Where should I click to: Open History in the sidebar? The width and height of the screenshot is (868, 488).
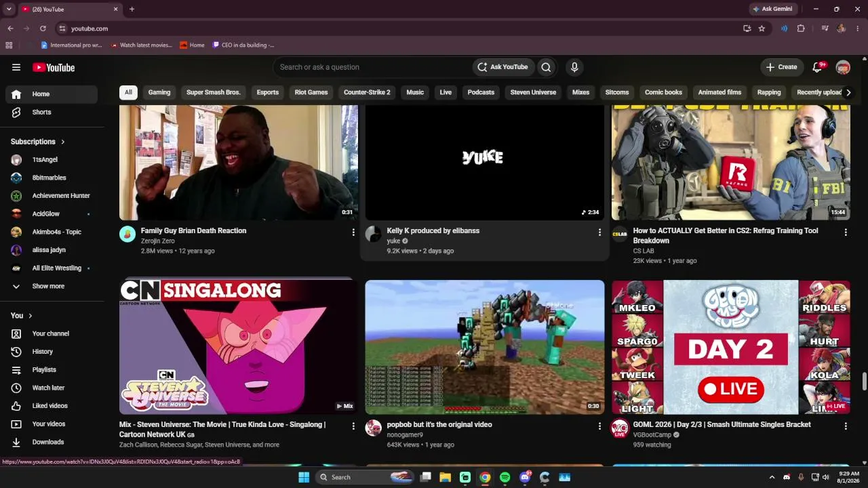click(52, 352)
